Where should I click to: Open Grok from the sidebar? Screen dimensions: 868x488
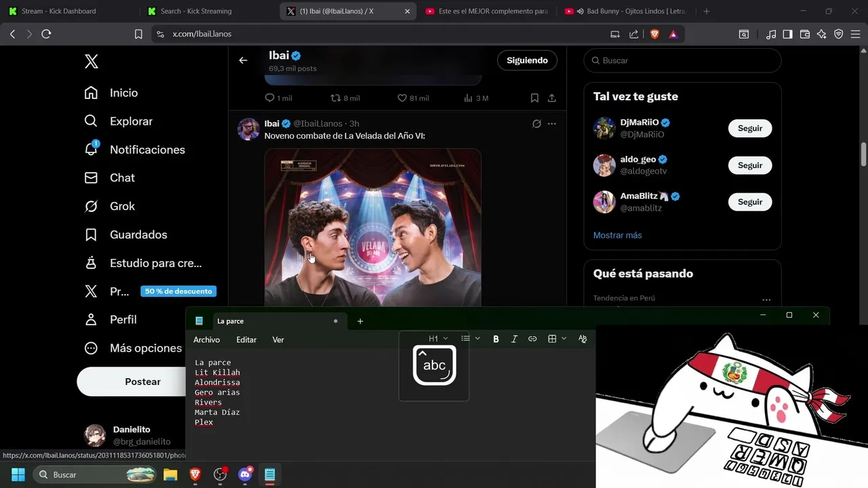click(109, 206)
